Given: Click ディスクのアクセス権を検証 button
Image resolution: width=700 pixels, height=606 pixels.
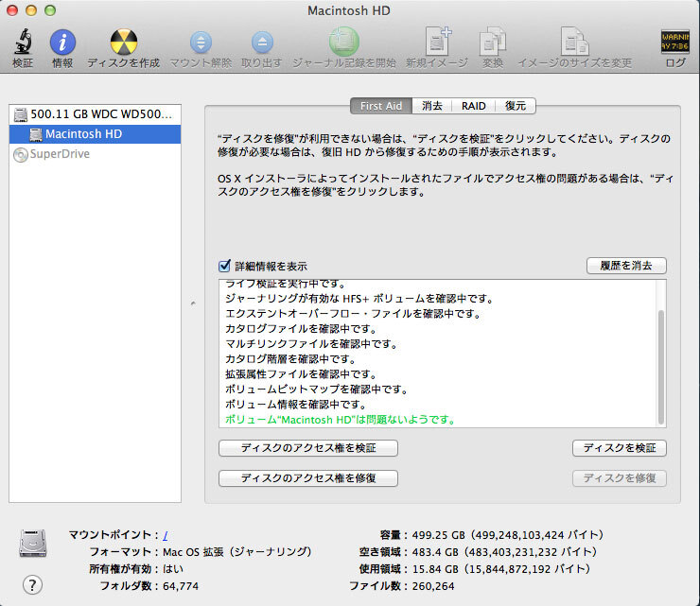Looking at the screenshot, I should [308, 448].
